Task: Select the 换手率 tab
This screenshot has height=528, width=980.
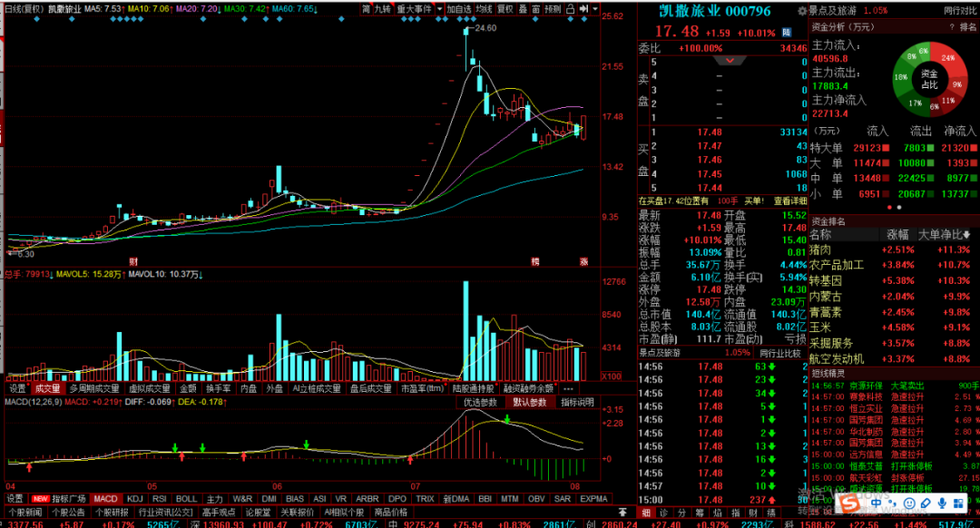Action: [218, 388]
